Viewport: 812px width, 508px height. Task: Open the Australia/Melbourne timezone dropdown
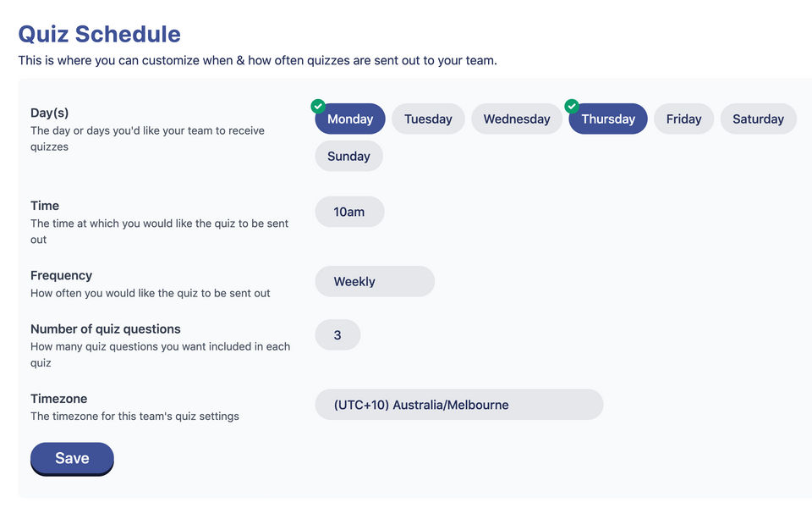coord(458,405)
